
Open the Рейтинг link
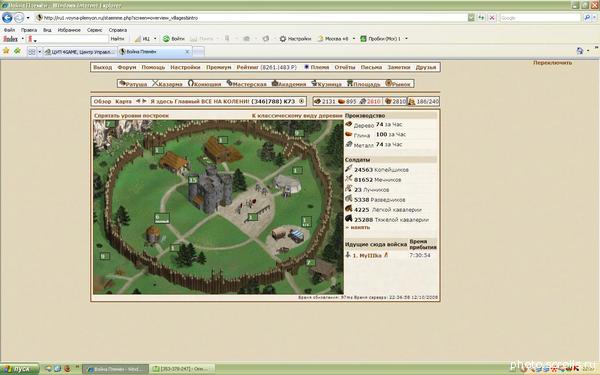pos(248,67)
